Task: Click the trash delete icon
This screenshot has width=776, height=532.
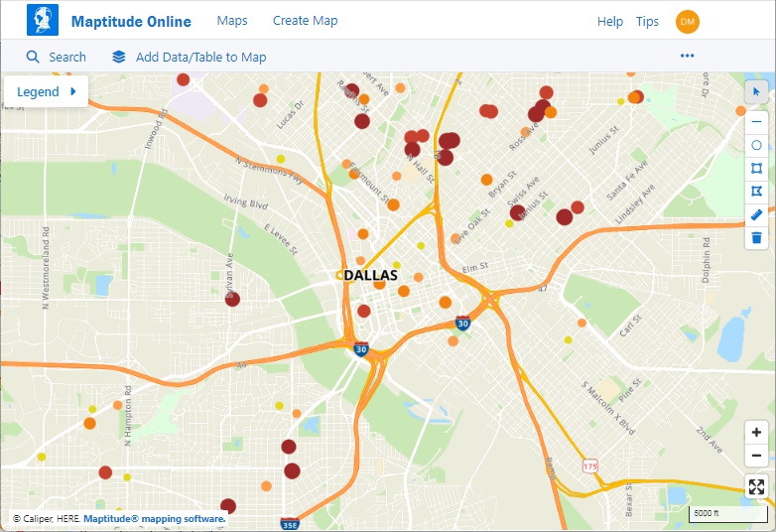Action: point(756,237)
